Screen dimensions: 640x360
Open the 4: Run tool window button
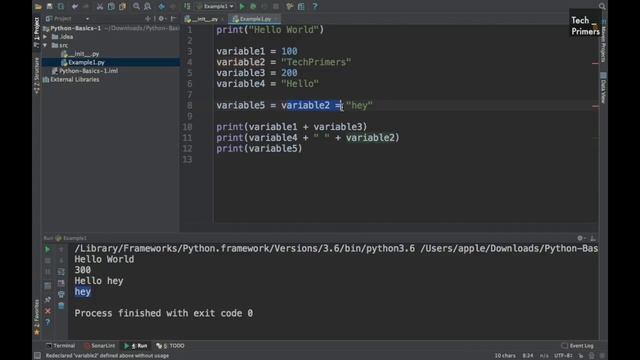(136, 346)
